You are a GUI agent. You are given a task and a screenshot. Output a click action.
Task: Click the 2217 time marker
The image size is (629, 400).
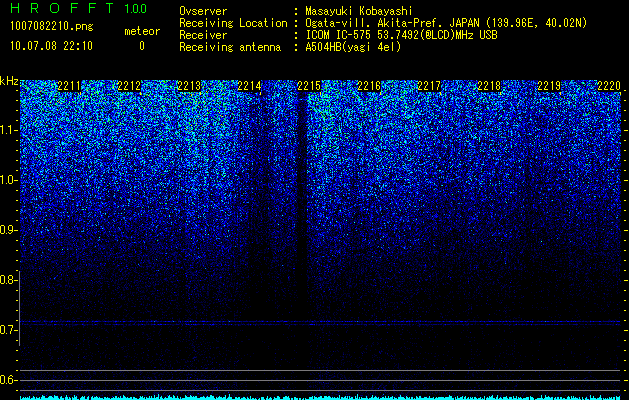tap(429, 86)
